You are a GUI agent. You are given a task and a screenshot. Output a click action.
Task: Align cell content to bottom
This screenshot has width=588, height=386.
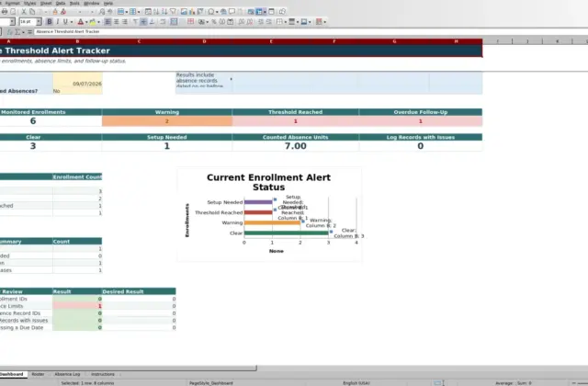pos(152,22)
